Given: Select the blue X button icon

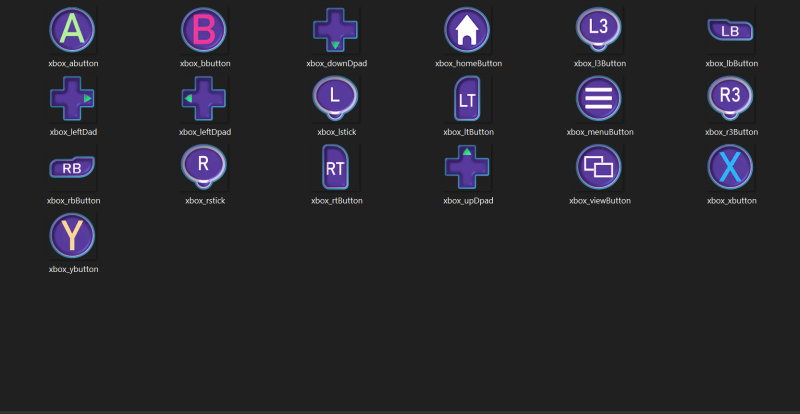Looking at the screenshot, I should pyautogui.click(x=730, y=167).
